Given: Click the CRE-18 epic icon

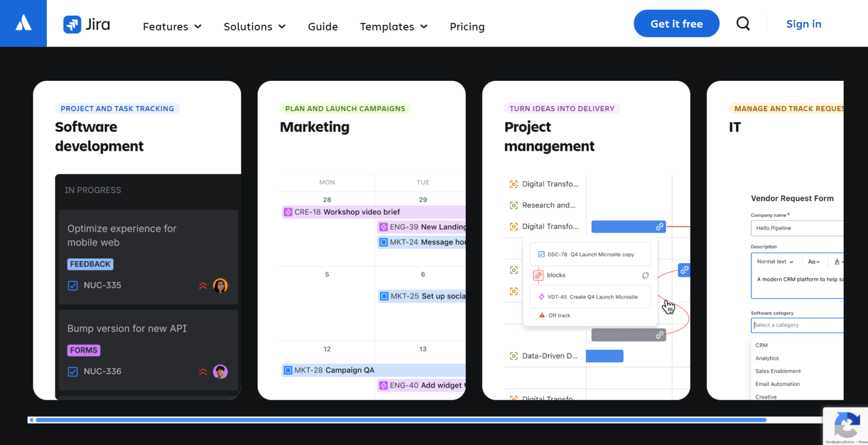Looking at the screenshot, I should [288, 212].
